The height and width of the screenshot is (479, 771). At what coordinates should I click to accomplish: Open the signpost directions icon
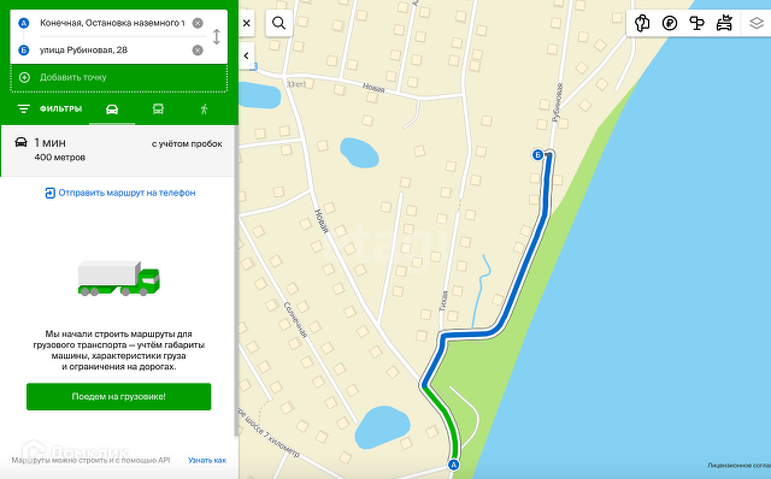click(x=697, y=23)
